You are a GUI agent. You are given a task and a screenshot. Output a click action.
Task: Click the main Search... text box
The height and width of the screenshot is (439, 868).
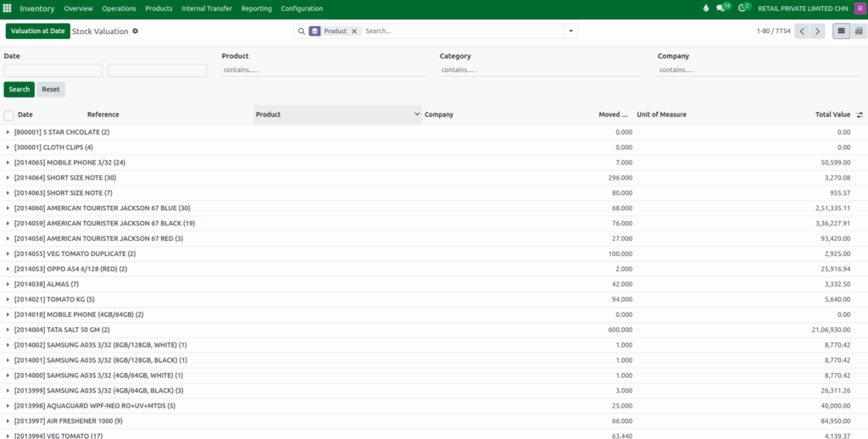pyautogui.click(x=463, y=31)
